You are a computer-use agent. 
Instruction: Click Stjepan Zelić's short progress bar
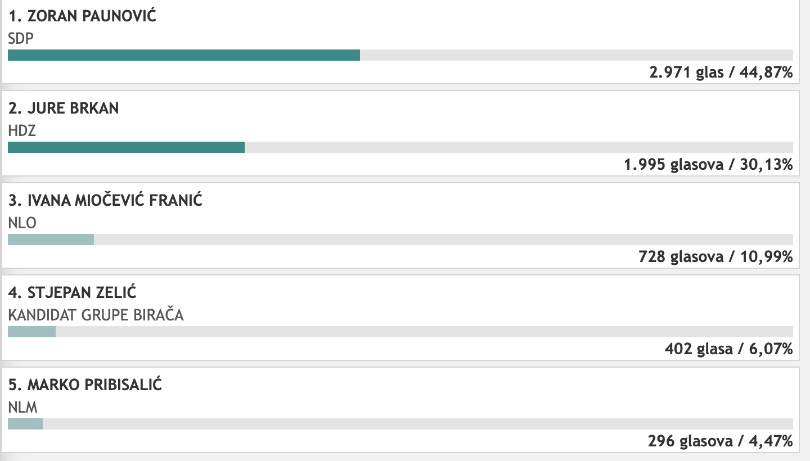[32, 332]
